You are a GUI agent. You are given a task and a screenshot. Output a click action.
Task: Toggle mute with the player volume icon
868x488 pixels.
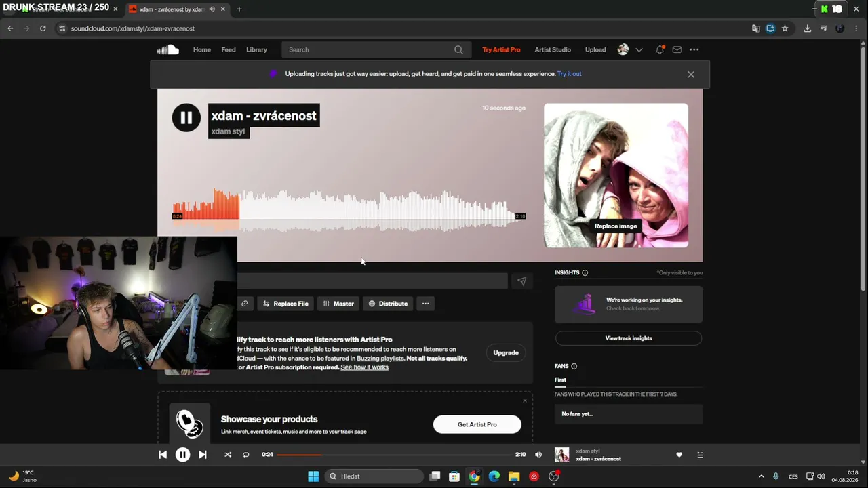tap(538, 455)
